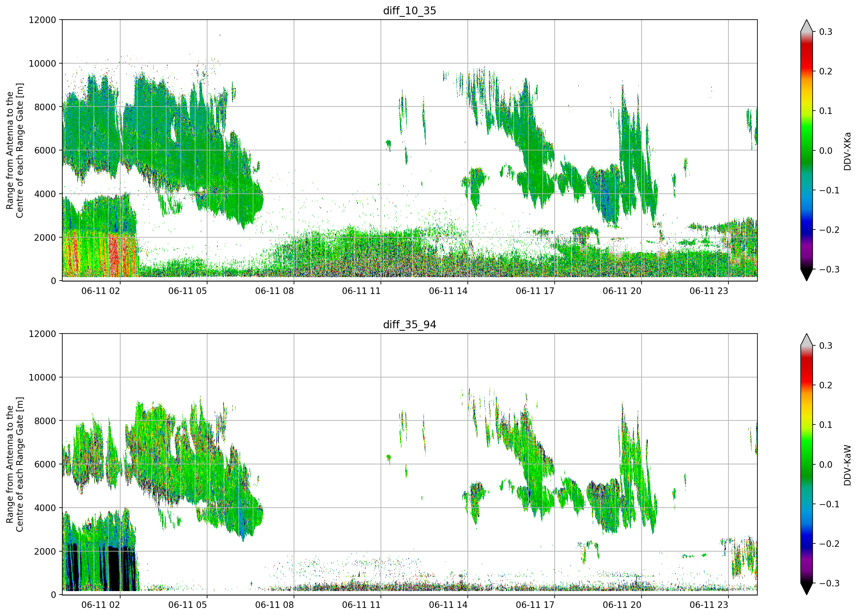The height and width of the screenshot is (616, 858).
Task: Click the 2000 y-tick of diff_10_35 plot
Action: (x=45, y=238)
